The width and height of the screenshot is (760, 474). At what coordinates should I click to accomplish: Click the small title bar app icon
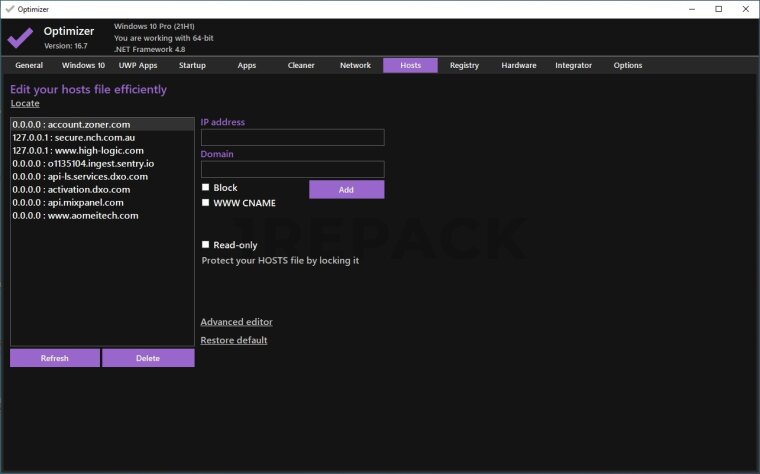coord(10,8)
